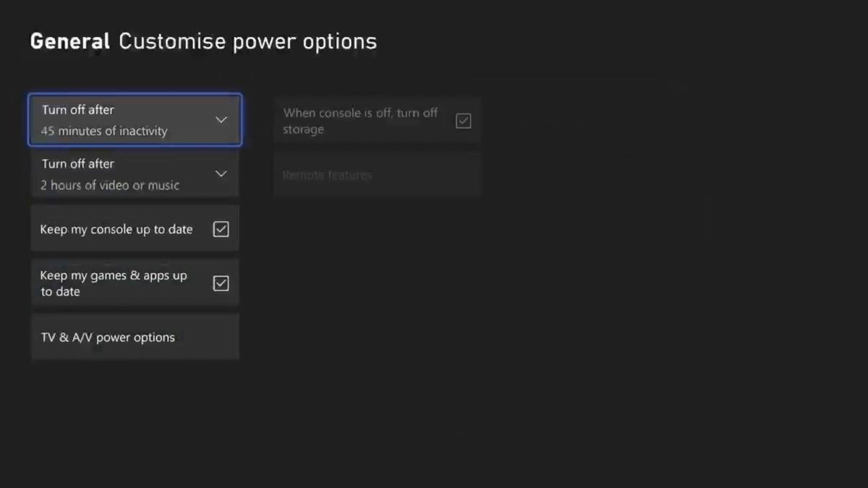Select the General section label
The height and width of the screenshot is (488, 868).
click(x=69, y=41)
